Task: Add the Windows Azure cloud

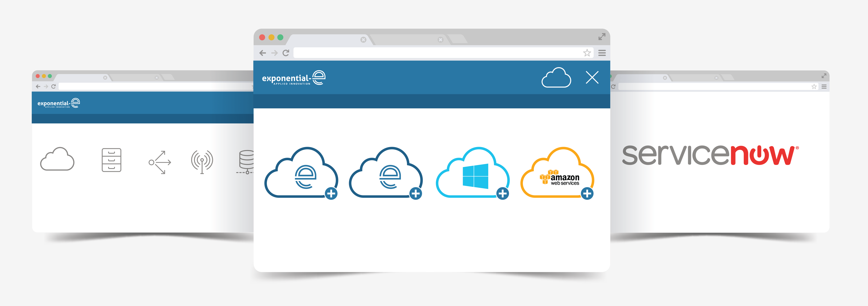Action: click(x=503, y=193)
